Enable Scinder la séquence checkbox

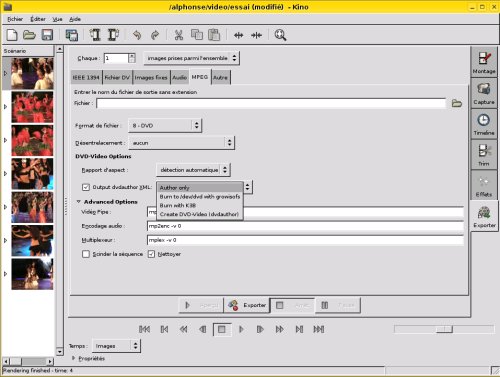(x=86, y=254)
